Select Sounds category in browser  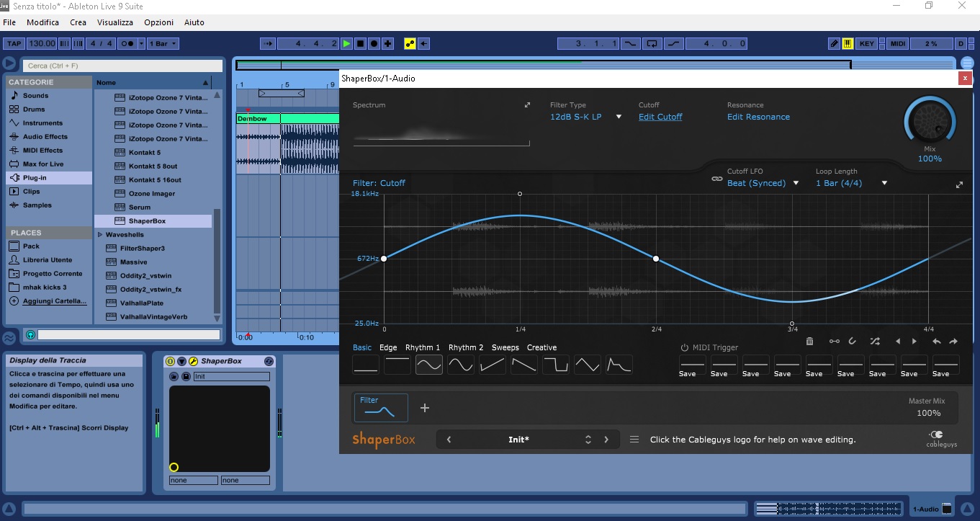pos(48,96)
